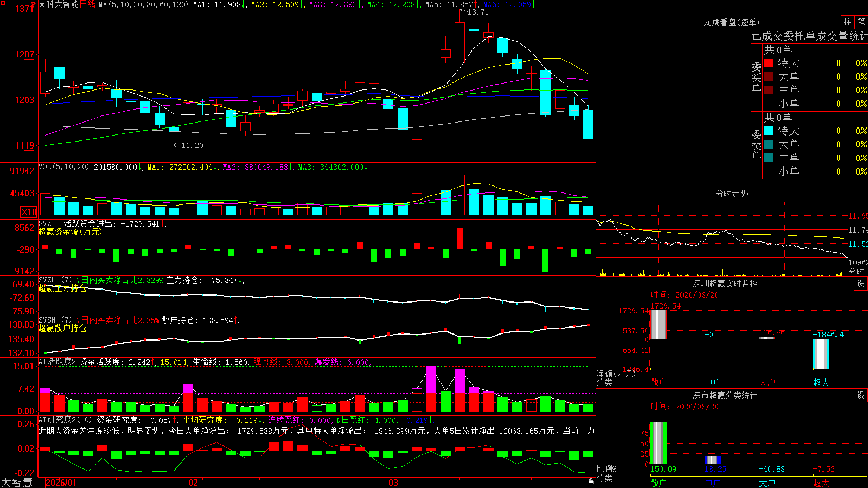
Task: Click the 03 month marker on timeline
Action: tap(393, 483)
